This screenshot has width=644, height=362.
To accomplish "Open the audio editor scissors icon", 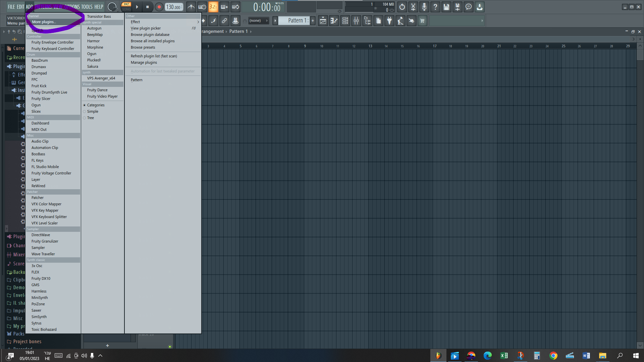I will coord(413,7).
